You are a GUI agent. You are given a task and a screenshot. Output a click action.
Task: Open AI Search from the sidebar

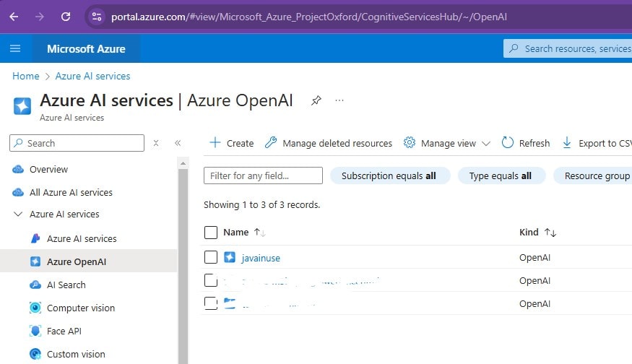click(66, 285)
